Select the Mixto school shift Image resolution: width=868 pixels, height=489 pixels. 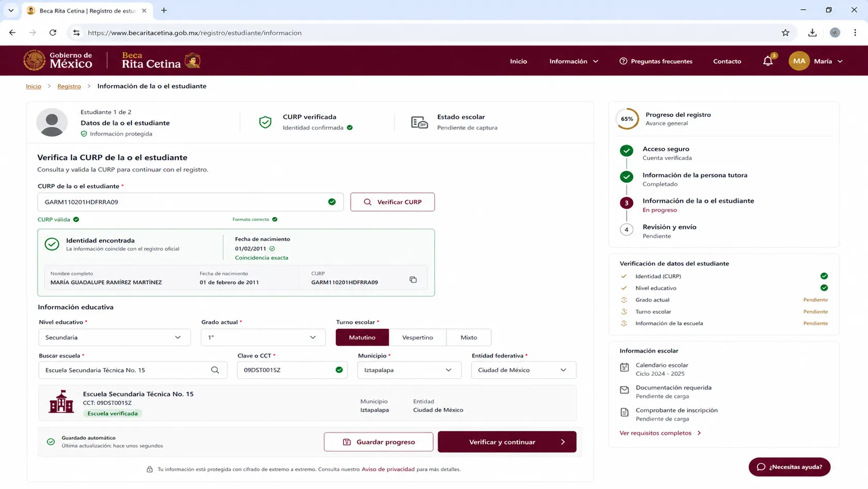[x=469, y=337]
